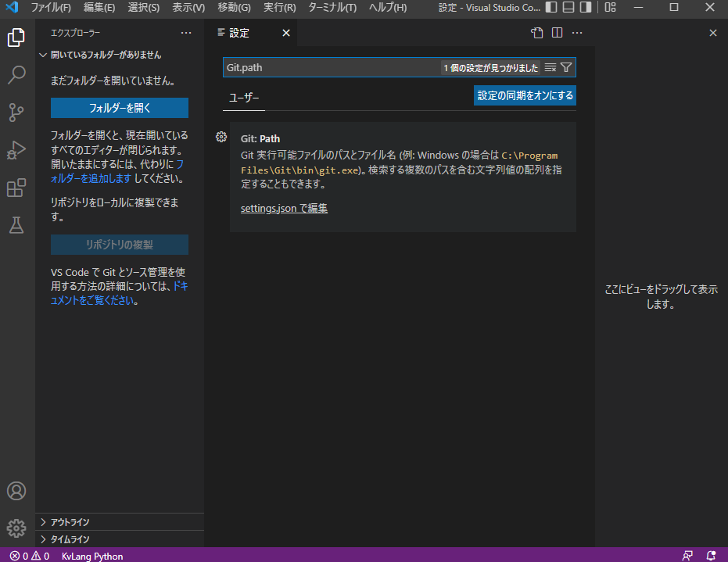This screenshot has height=562, width=728.
Task: Open settings.json via the edit link
Action: 283,208
